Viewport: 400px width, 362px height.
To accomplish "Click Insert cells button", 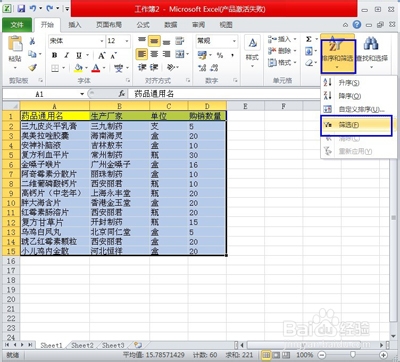I will (x=282, y=39).
